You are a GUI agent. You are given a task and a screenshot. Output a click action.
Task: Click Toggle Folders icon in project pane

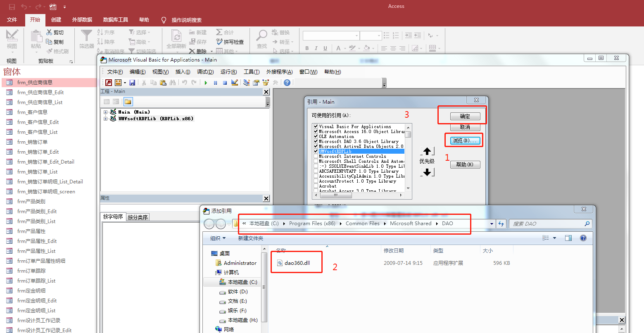128,102
